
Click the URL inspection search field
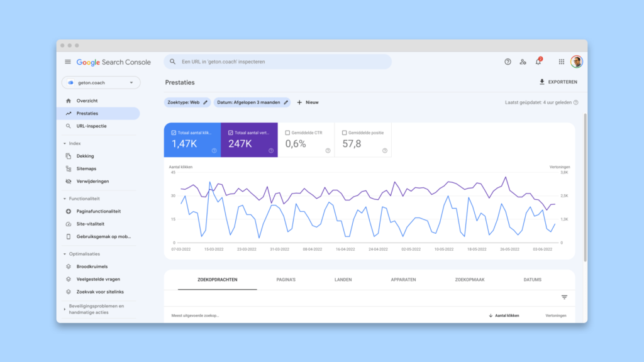coord(277,62)
